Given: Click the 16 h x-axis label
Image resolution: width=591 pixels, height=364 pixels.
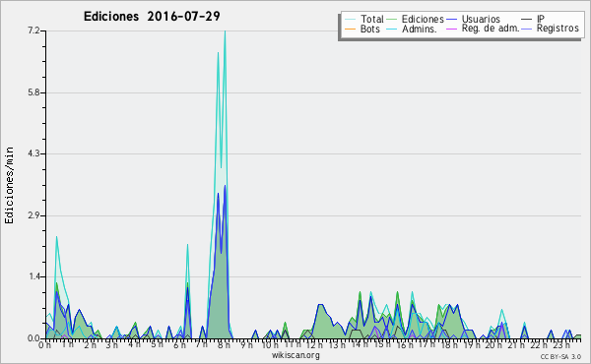Looking at the screenshot, I should (x=405, y=345).
